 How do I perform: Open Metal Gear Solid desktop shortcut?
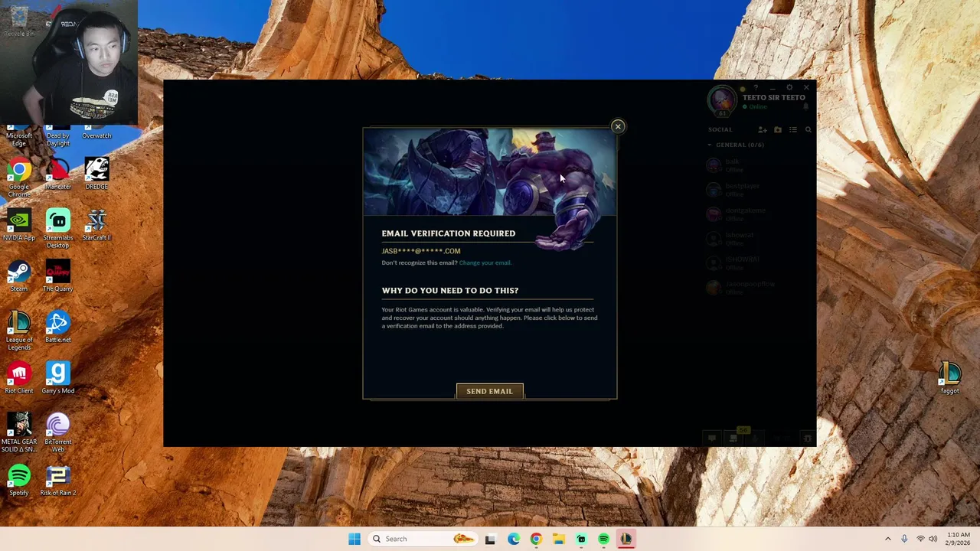(19, 432)
